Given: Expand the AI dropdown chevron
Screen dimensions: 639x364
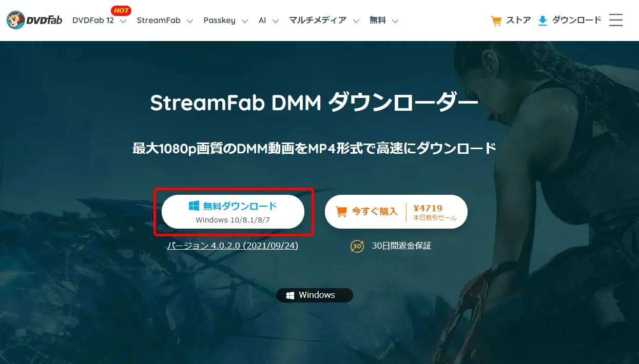Looking at the screenshot, I should [x=276, y=21].
